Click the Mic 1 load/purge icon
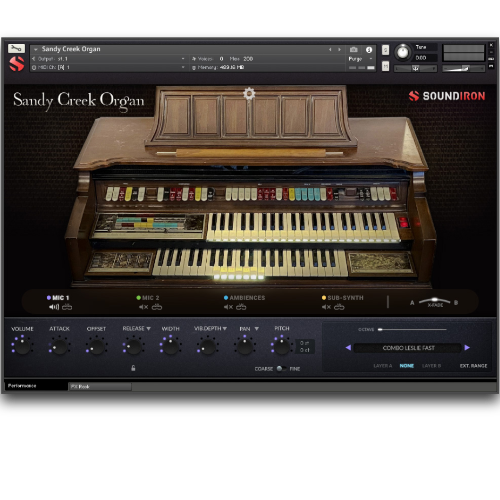 pyautogui.click(x=67, y=307)
